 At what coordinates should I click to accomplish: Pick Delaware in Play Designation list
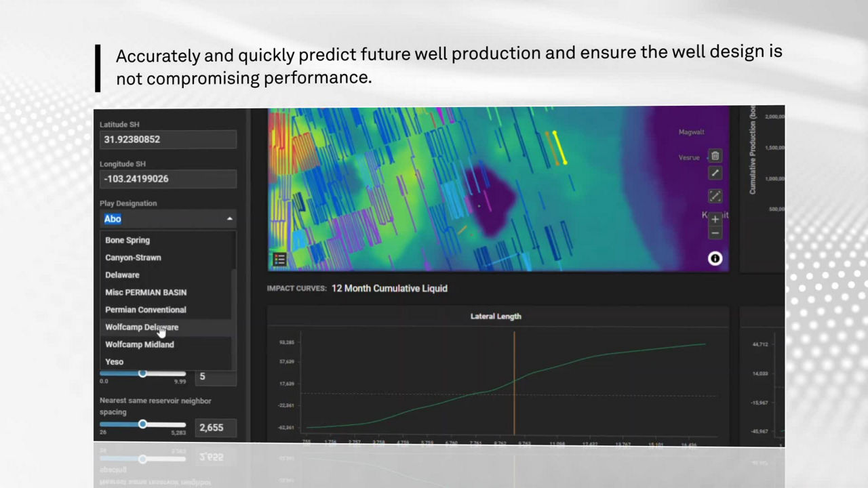[122, 275]
